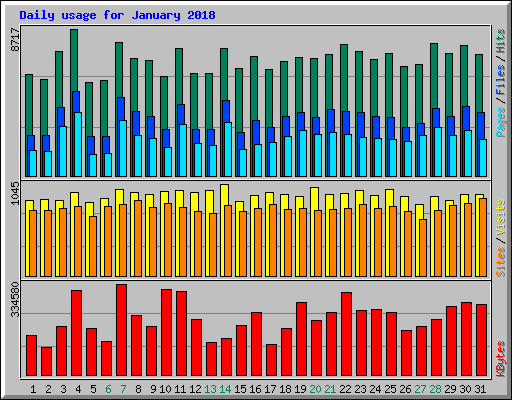The image size is (512, 400).
Task: Click day 12 on the date axis
Action: [x=195, y=389]
